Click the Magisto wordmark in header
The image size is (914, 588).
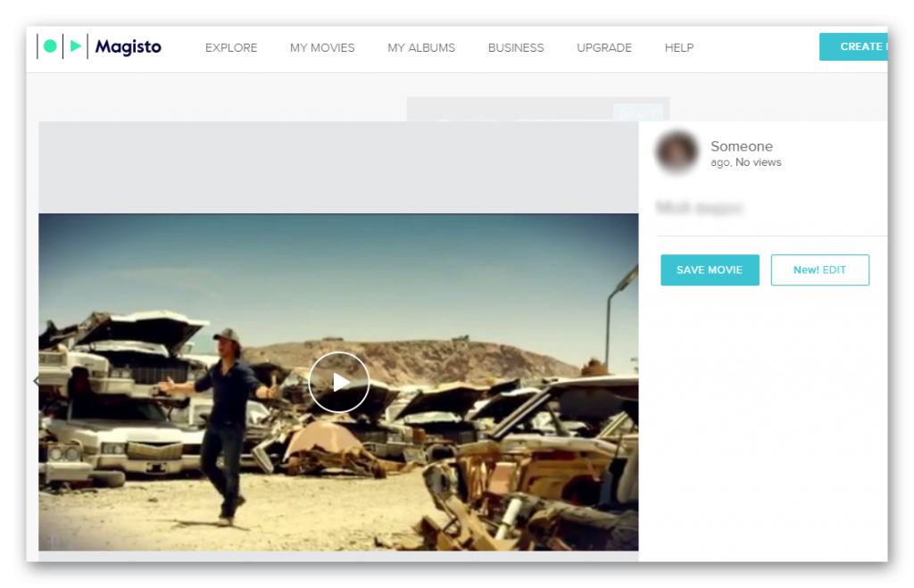tap(128, 47)
